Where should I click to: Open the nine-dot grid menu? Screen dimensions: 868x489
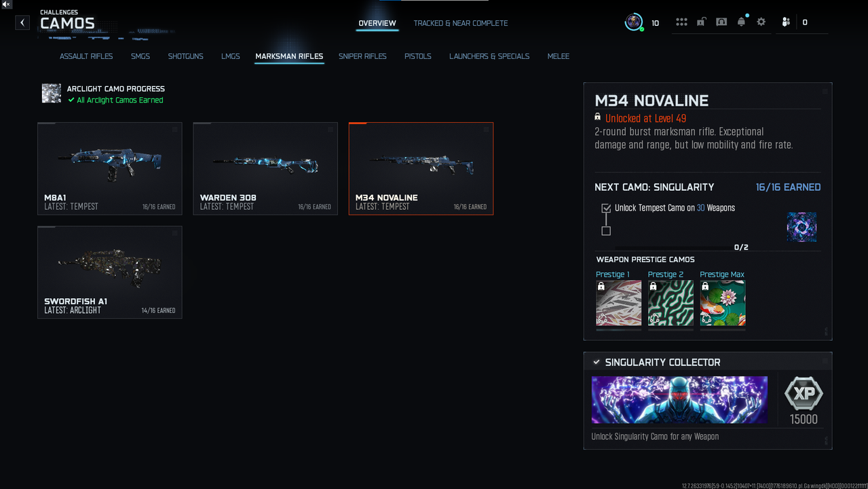pyautogui.click(x=681, y=22)
